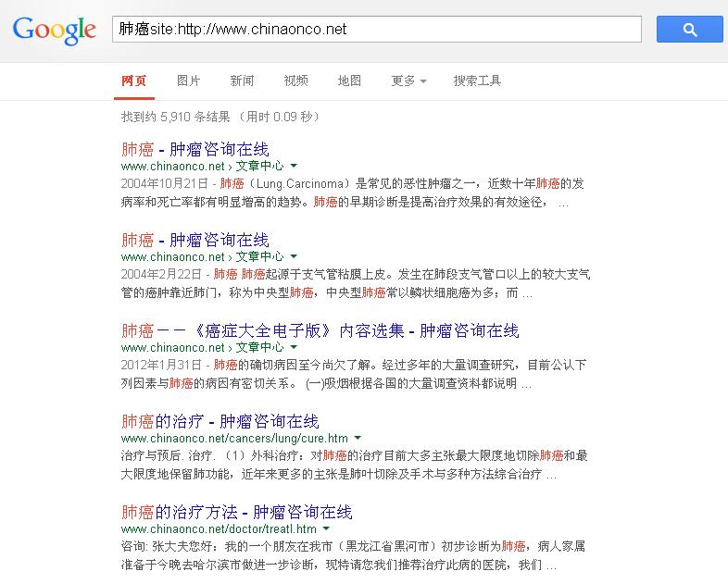728x584 pixels.
Task: Click the Google logo
Action: pyautogui.click(x=55, y=31)
